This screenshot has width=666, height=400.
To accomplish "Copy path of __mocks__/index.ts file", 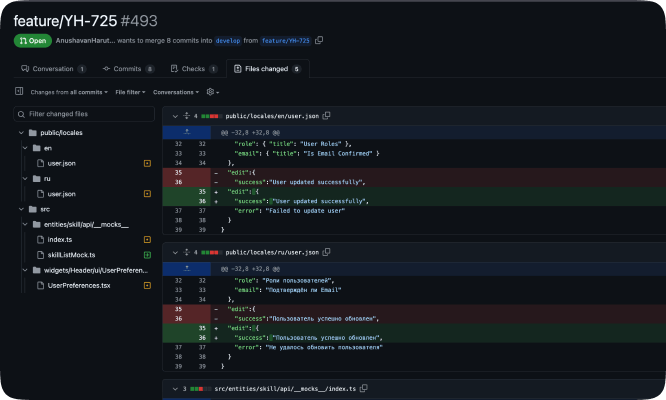I will pos(364,388).
